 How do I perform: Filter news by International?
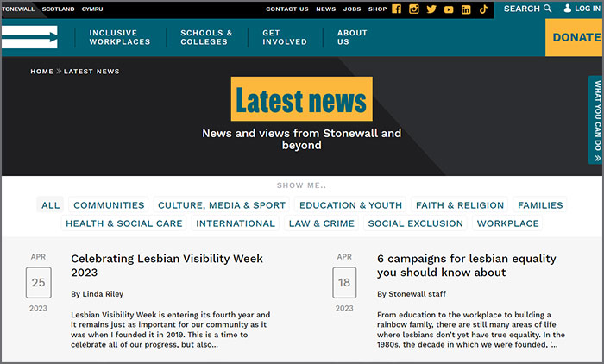coord(236,223)
